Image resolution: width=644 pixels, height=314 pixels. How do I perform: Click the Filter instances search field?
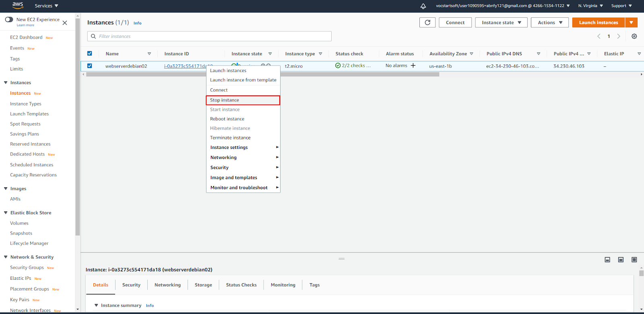[209, 36]
